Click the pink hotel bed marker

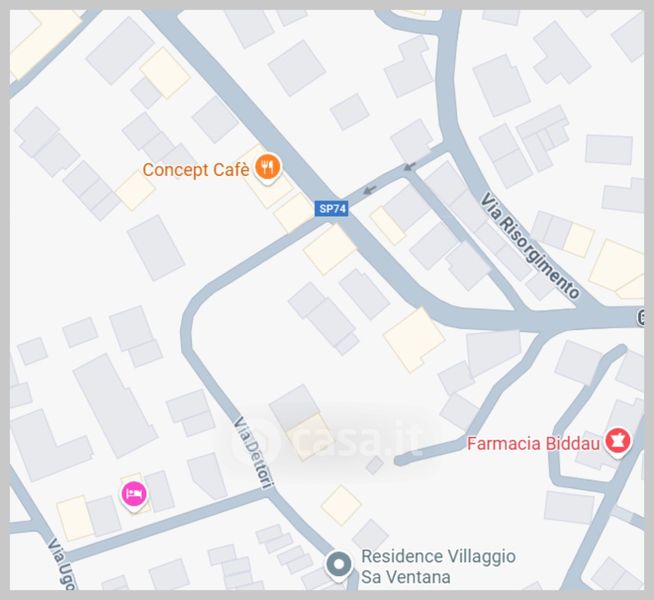coord(134,495)
